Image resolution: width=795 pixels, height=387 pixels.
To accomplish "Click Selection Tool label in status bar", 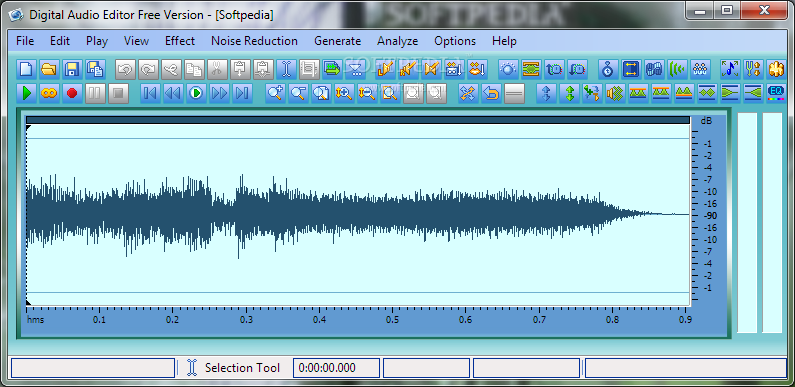I will 242,368.
